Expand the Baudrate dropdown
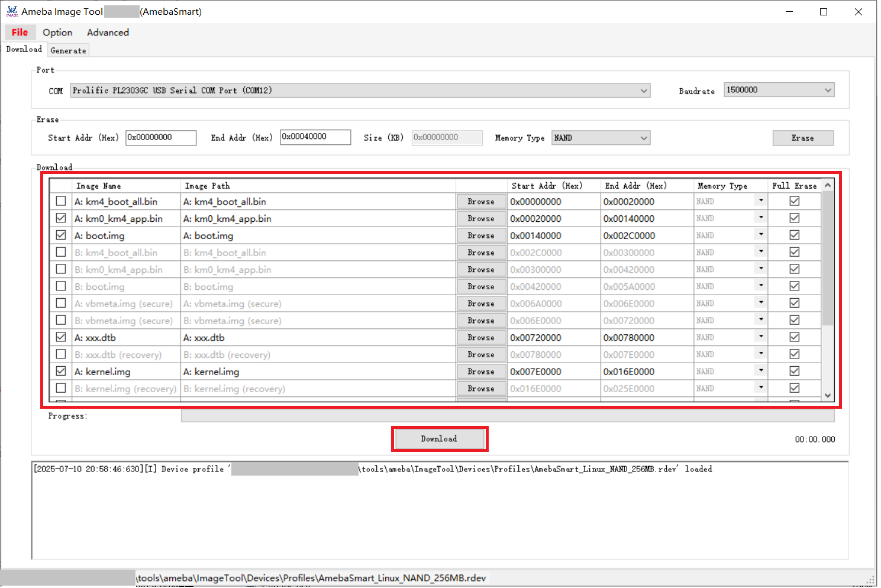 point(828,90)
